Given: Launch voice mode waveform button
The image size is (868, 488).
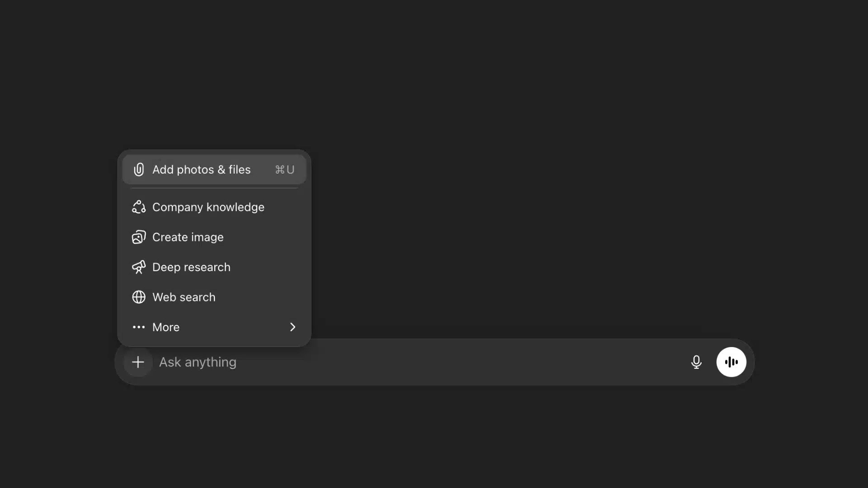Looking at the screenshot, I should coord(731,362).
